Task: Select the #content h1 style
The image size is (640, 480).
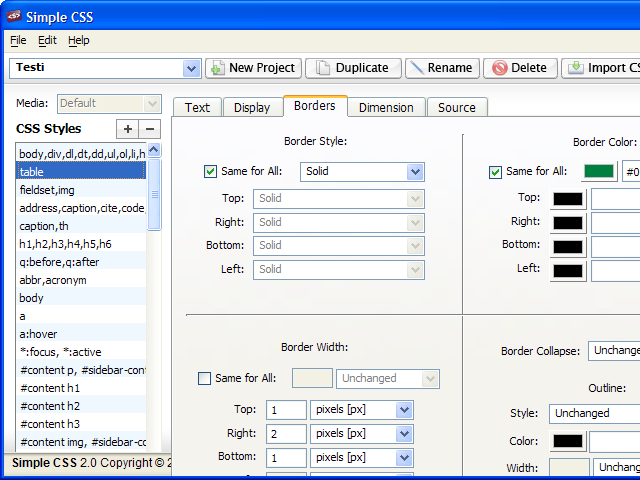Action: (81, 388)
